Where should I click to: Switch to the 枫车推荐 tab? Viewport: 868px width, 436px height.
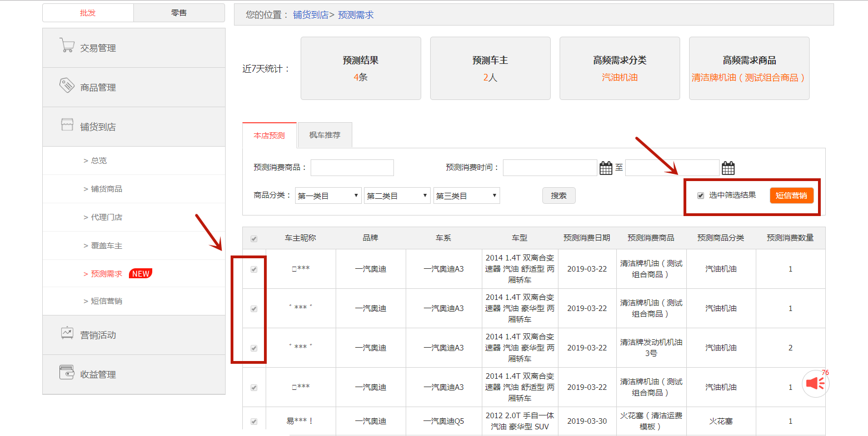coord(325,135)
